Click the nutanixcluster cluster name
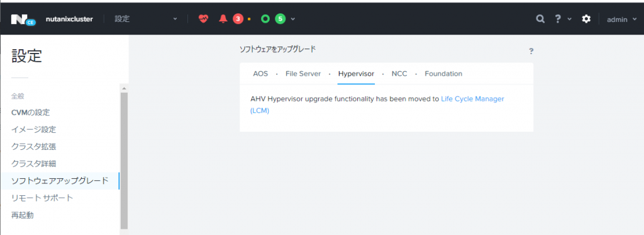The width and height of the screenshot is (644, 235). coord(69,20)
